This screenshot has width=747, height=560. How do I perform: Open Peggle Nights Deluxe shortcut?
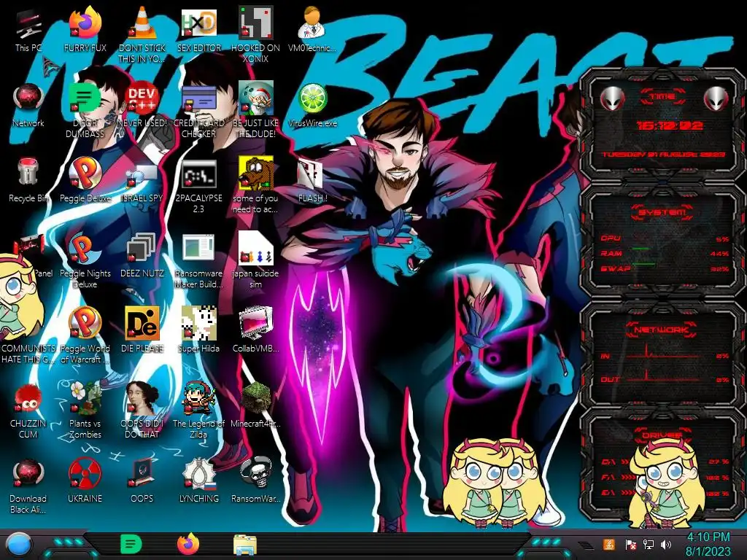(x=85, y=261)
